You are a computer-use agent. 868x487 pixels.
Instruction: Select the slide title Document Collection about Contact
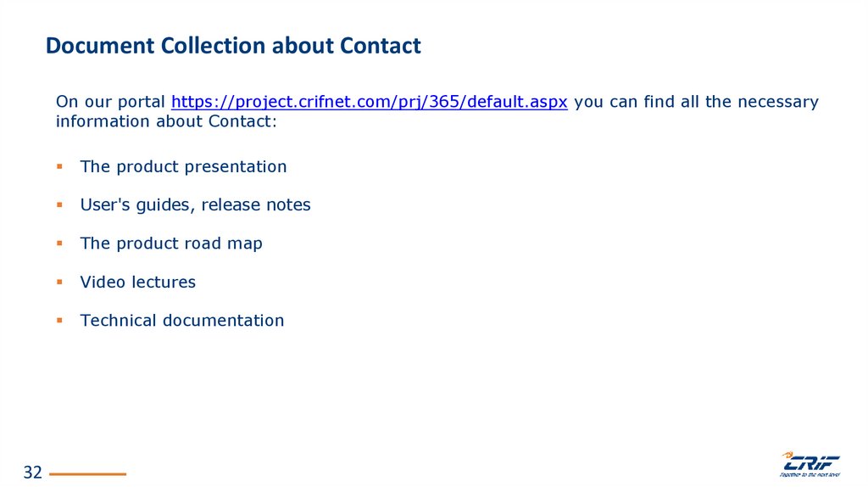233,46
